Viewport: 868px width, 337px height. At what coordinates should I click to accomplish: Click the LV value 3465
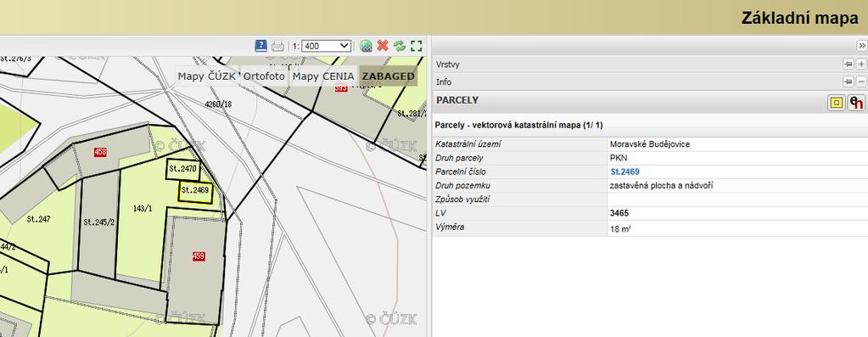click(619, 214)
